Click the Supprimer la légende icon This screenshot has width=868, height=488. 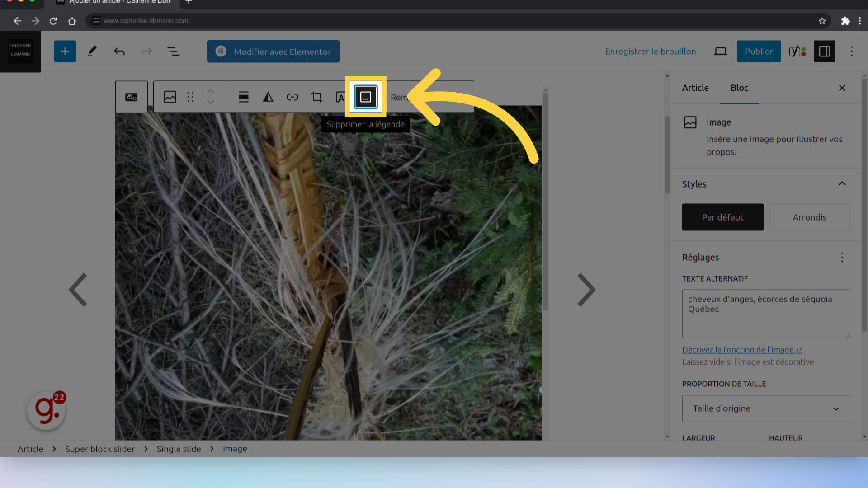[x=365, y=97]
